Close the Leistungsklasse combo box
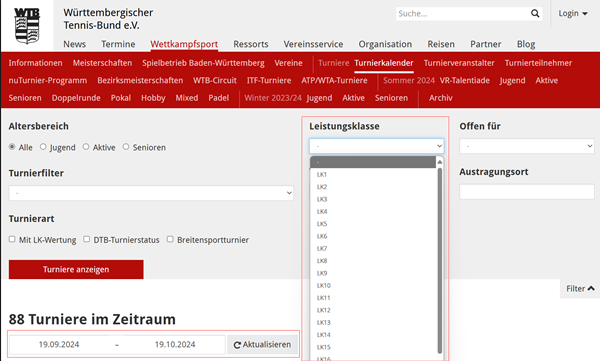 [377, 146]
